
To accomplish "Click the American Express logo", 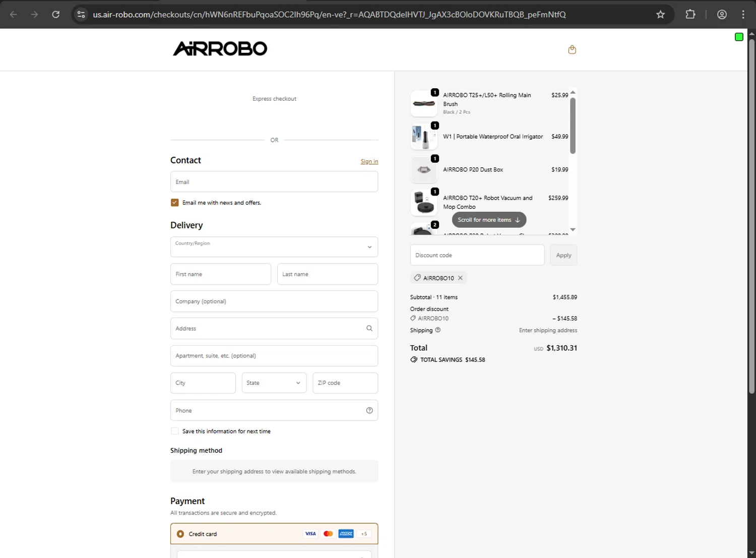I will pyautogui.click(x=346, y=534).
